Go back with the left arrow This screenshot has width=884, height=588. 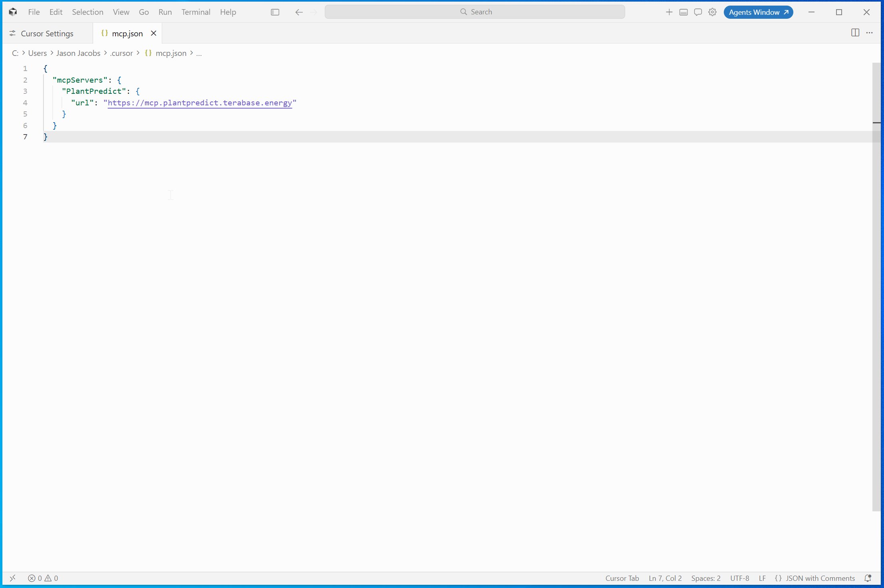[x=299, y=12]
